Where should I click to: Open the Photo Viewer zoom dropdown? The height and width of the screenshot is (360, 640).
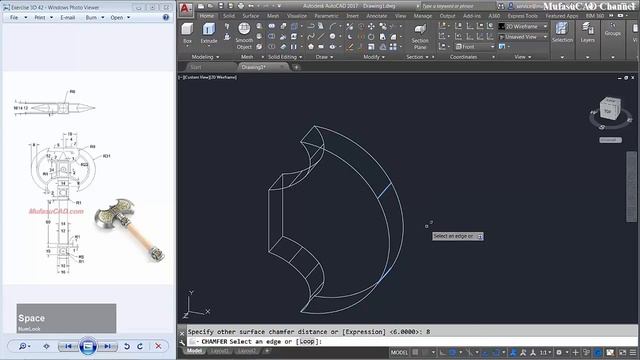click(24, 346)
